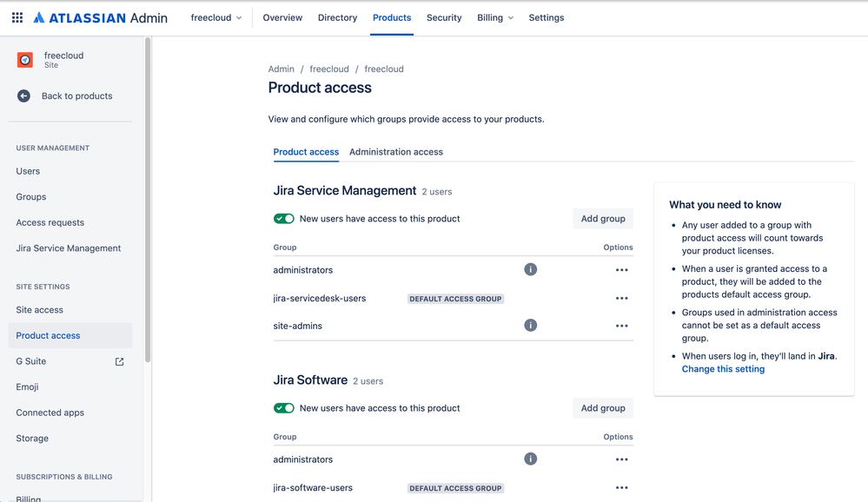Click Change this setting link
The width and height of the screenshot is (868, 502).
tap(723, 369)
